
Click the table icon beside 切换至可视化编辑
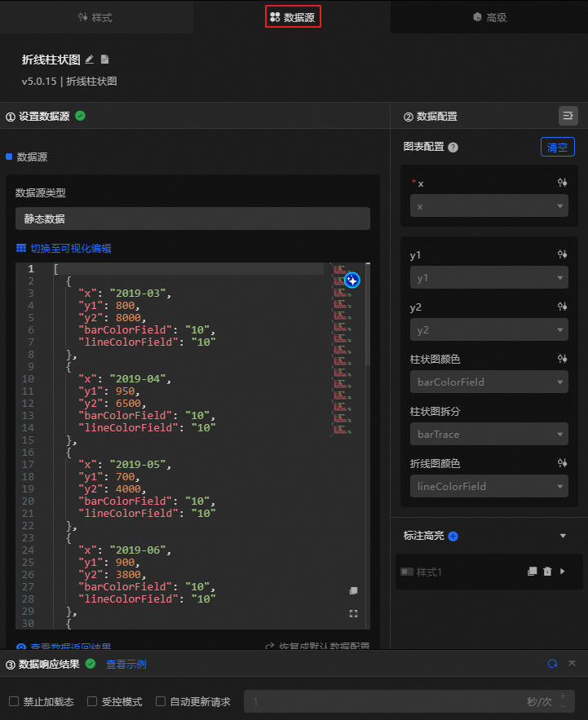coord(21,249)
